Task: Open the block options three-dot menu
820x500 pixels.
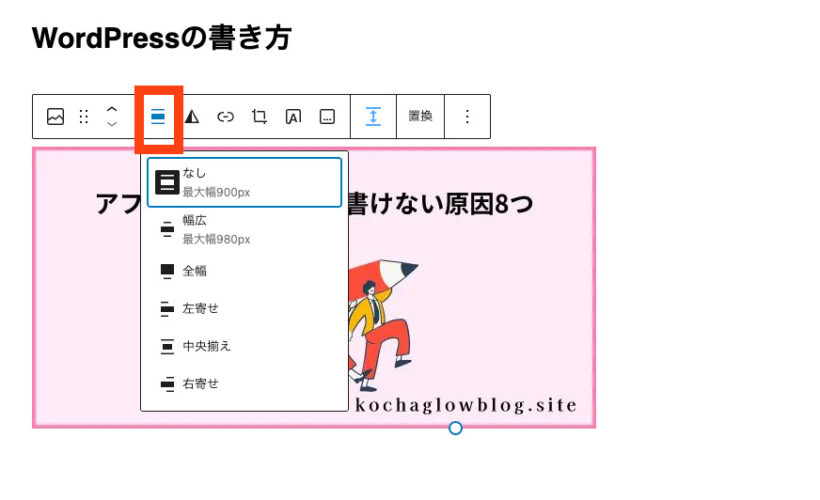Action: click(x=468, y=116)
